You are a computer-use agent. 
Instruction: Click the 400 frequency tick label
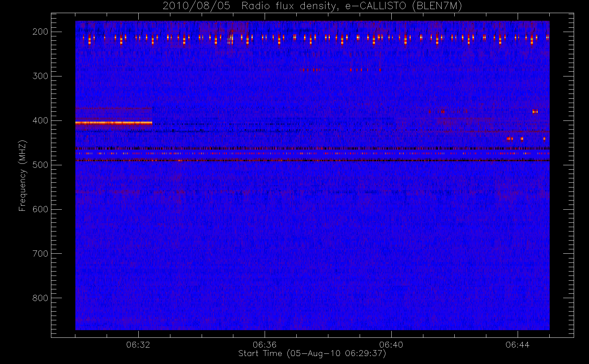pos(40,120)
